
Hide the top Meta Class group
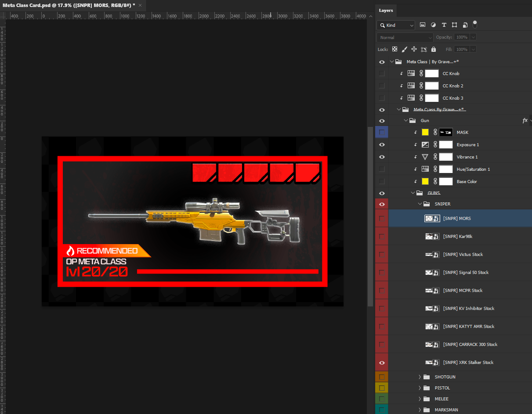point(381,62)
